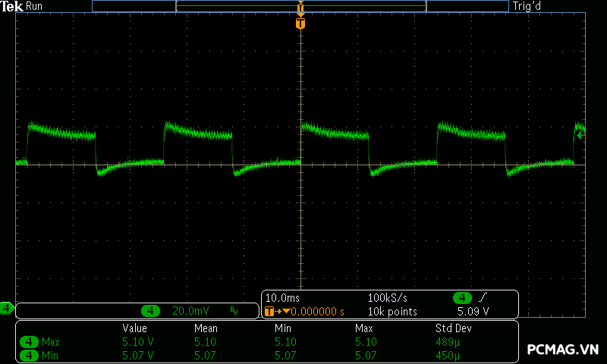The height and width of the screenshot is (364, 607).
Task: Click the 20.0mV vertical scale readout
Action: tap(190, 311)
